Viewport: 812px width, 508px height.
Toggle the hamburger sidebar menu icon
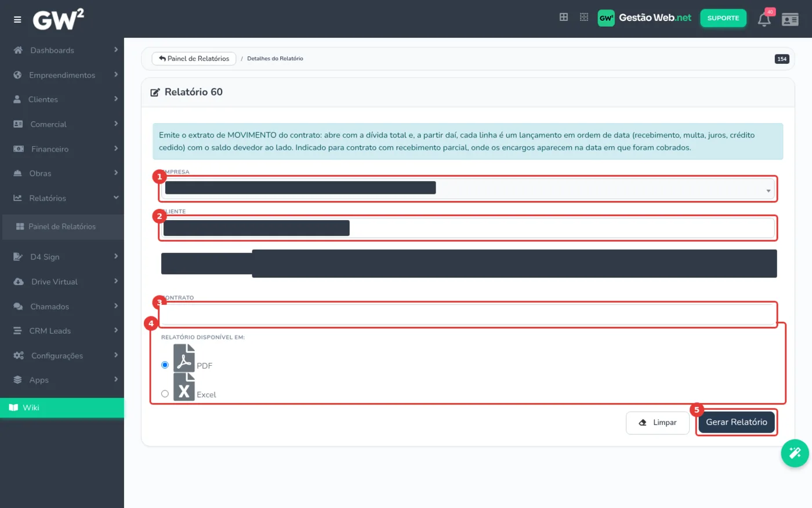[17, 20]
